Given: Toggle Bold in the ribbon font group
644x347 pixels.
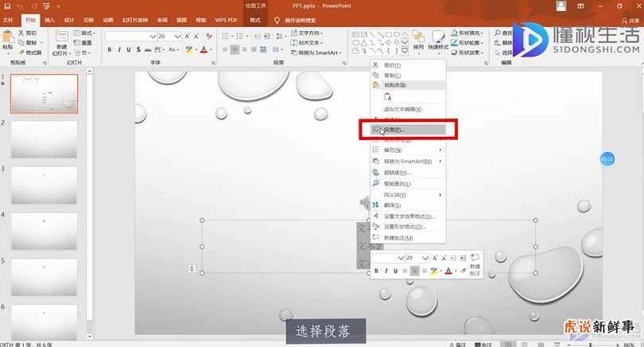Looking at the screenshot, I should [110, 49].
